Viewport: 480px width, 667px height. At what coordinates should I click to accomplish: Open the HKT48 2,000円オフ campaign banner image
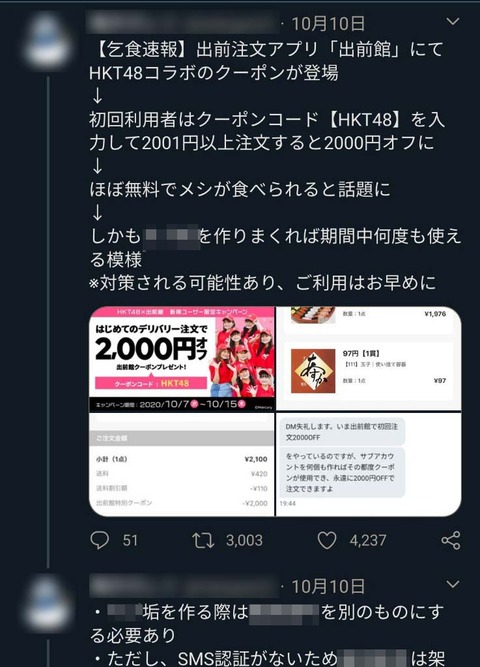click(182, 359)
